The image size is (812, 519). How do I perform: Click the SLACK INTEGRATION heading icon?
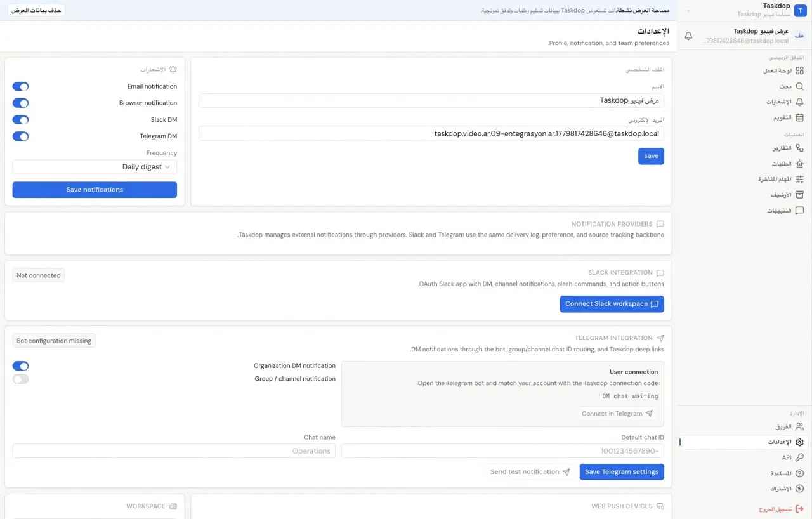pos(660,273)
